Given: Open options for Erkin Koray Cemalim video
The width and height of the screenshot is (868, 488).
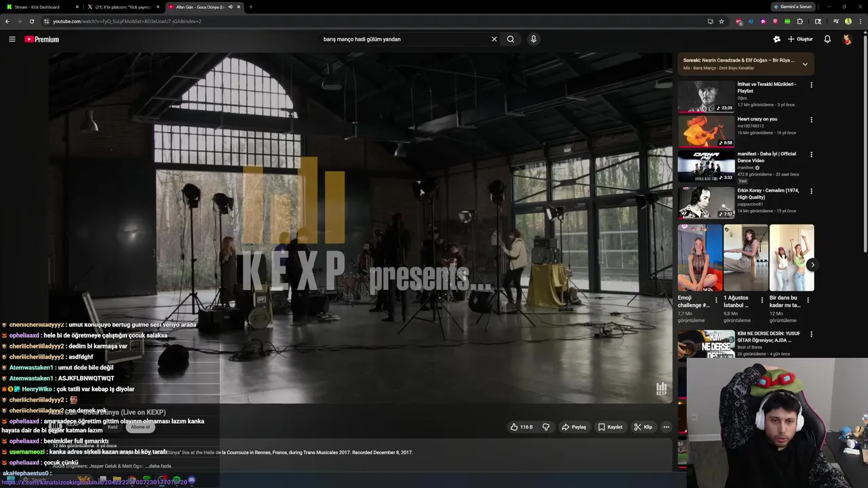Looking at the screenshot, I should [811, 191].
